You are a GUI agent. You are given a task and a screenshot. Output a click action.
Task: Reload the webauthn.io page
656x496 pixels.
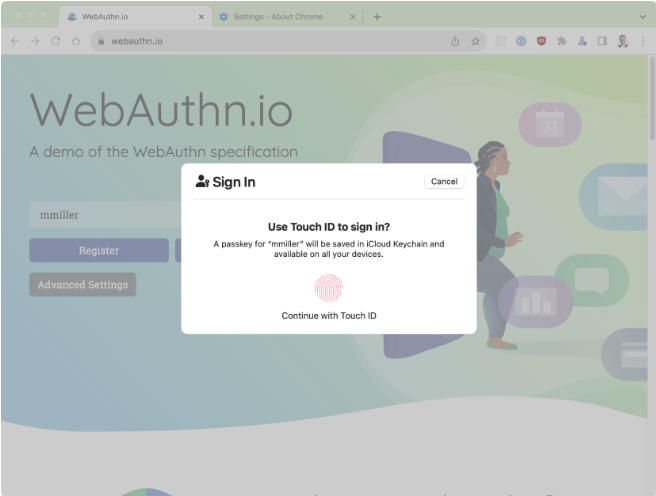click(56, 41)
